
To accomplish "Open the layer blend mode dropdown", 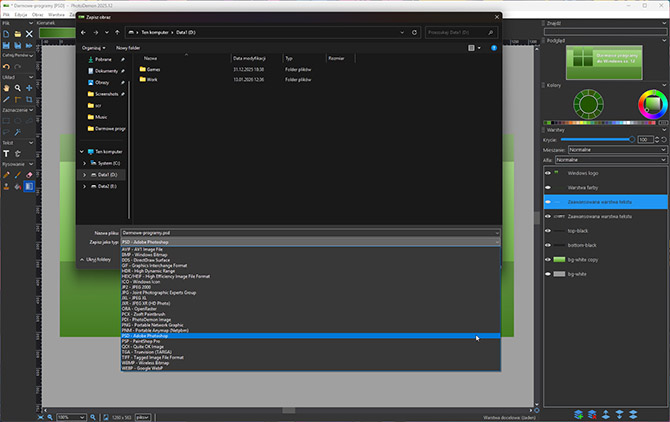I will click(x=609, y=149).
